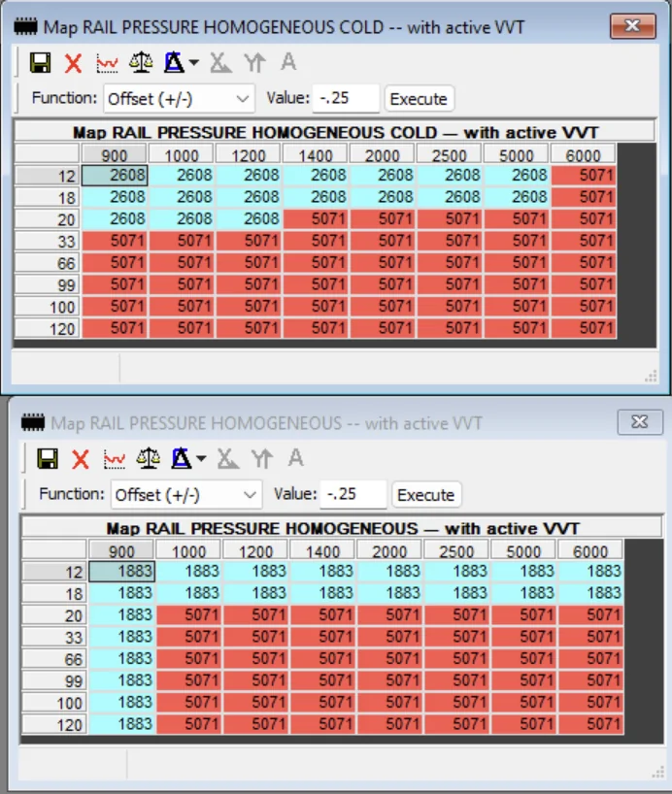
Task: Click save icon in lower HOMOGENEOUS map window
Action: click(48, 459)
